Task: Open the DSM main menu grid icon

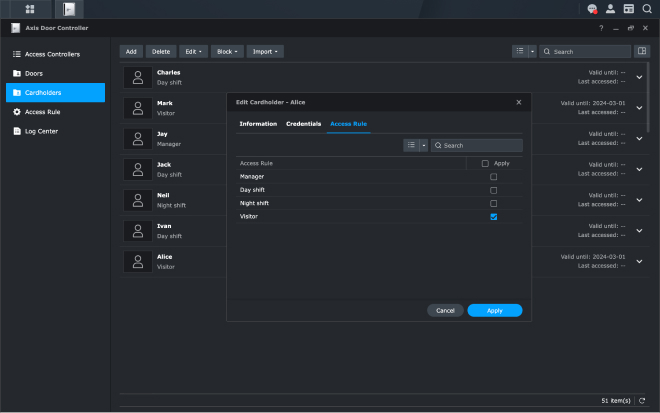Action: 30,8
